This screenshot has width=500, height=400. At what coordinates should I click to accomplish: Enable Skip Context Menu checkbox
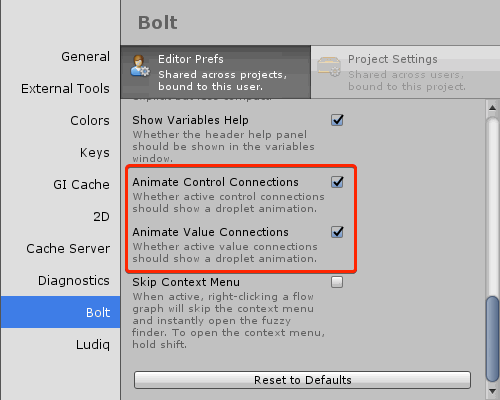pos(337,282)
